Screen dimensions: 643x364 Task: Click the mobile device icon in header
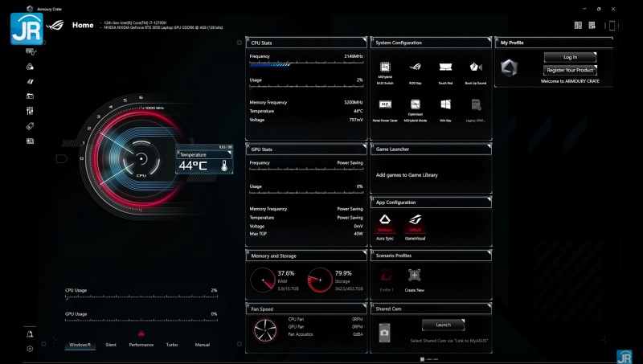pos(612,26)
